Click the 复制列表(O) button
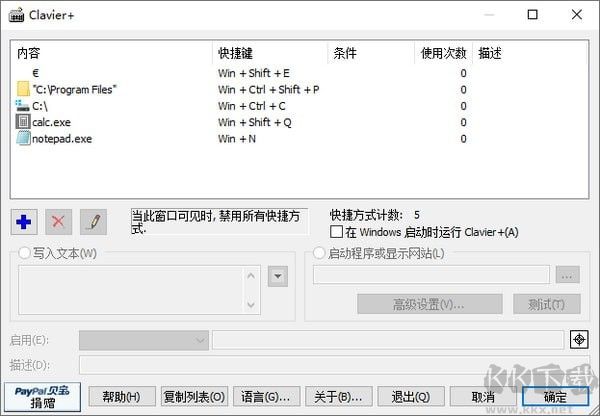 [x=194, y=396]
